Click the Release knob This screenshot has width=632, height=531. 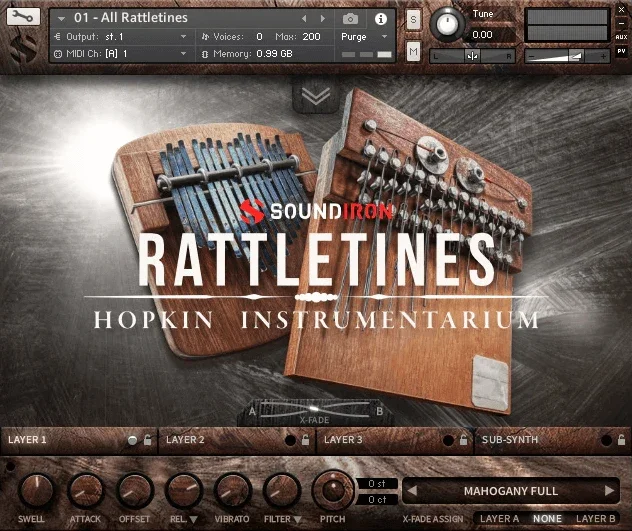[183, 490]
